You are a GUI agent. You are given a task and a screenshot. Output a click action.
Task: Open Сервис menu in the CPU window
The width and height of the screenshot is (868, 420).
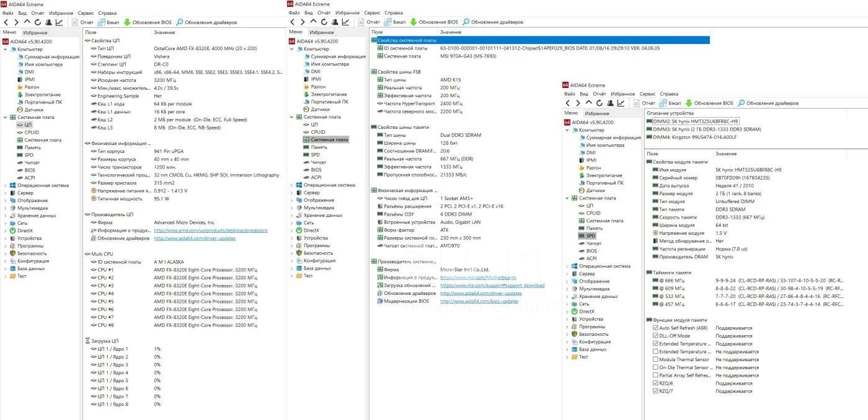86,12
